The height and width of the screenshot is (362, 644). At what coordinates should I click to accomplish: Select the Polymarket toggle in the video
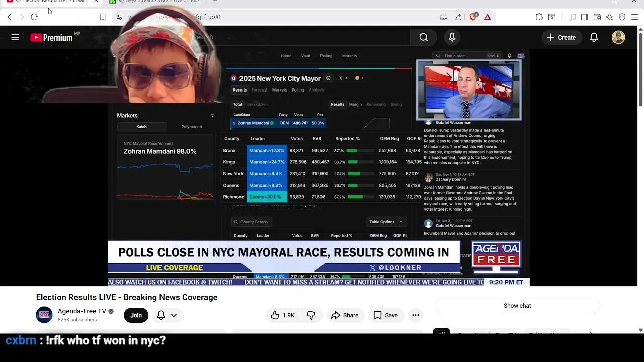[x=191, y=127]
